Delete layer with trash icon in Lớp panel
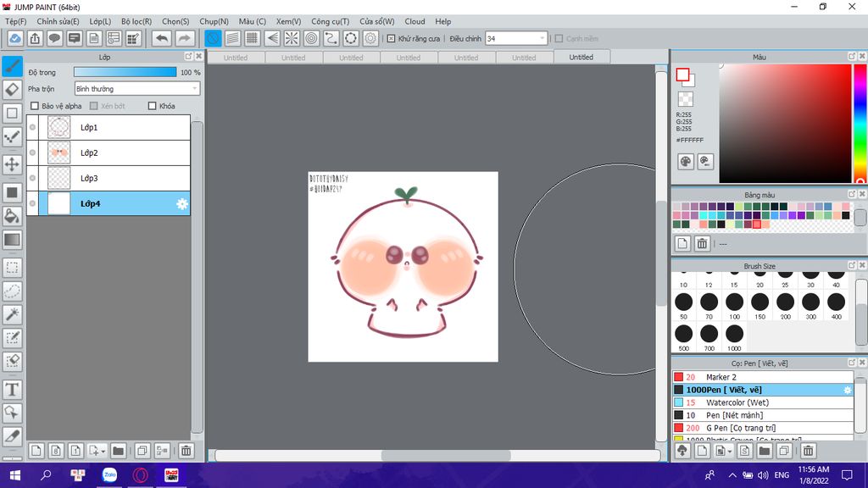The image size is (868, 488). tap(186, 451)
